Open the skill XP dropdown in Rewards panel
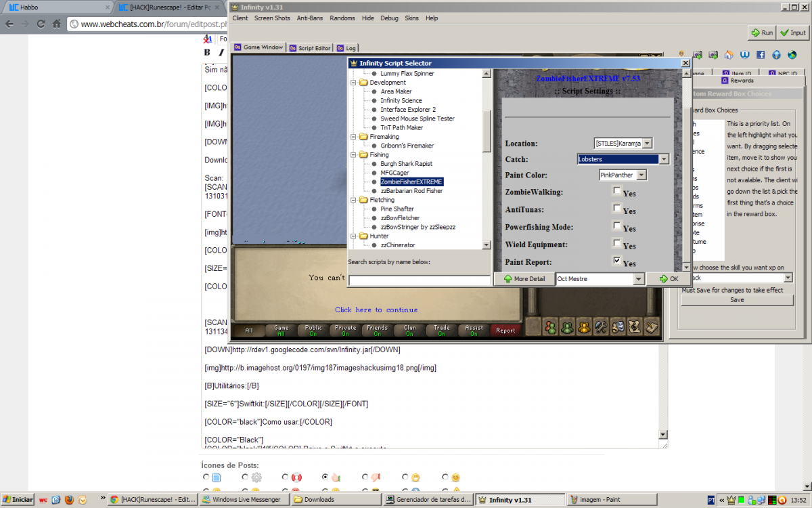 pyautogui.click(x=738, y=278)
